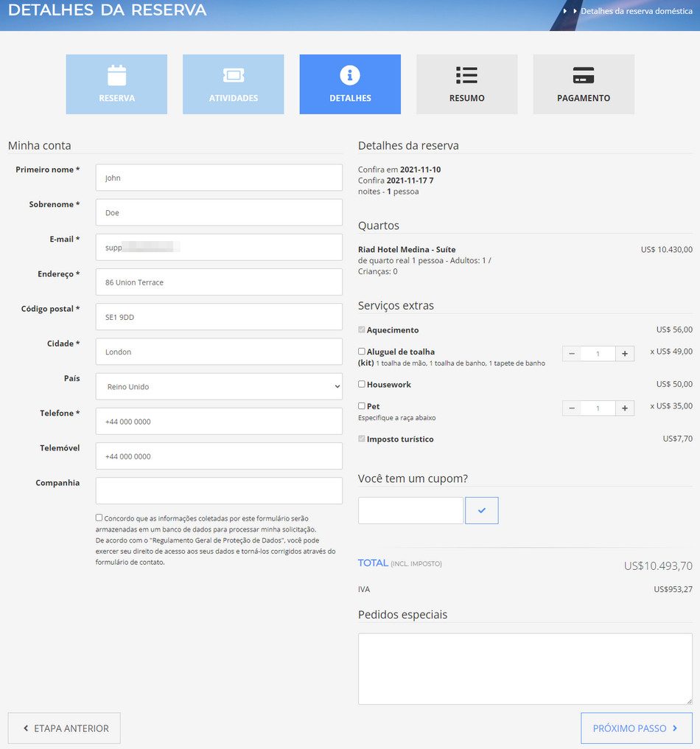The width and height of the screenshot is (700, 749).
Task: Go to Próximo Passo
Action: pos(636,728)
